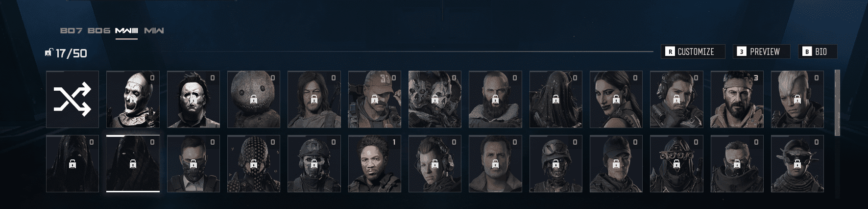The image size is (868, 209).
Task: Open the operator Preview
Action: pos(762,52)
